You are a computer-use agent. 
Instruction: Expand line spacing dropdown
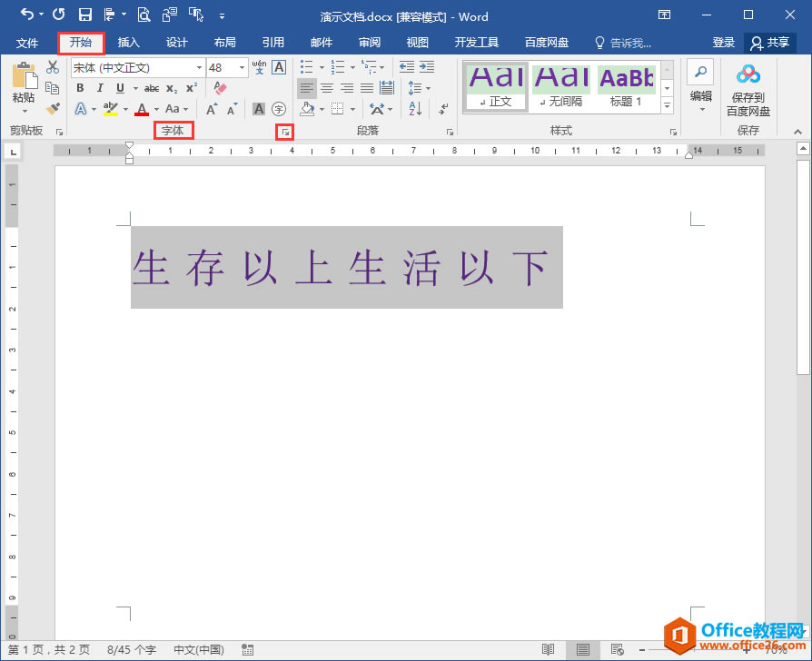(x=429, y=88)
